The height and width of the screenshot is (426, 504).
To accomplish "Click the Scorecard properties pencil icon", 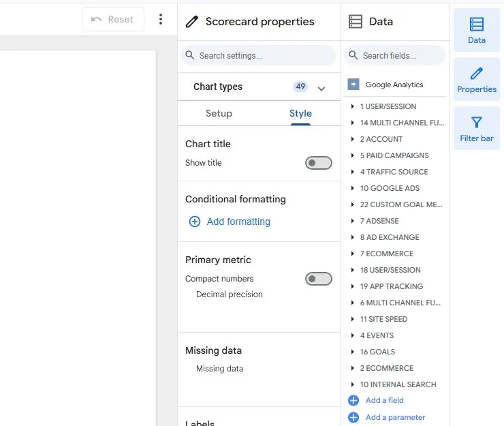I will coord(192,22).
